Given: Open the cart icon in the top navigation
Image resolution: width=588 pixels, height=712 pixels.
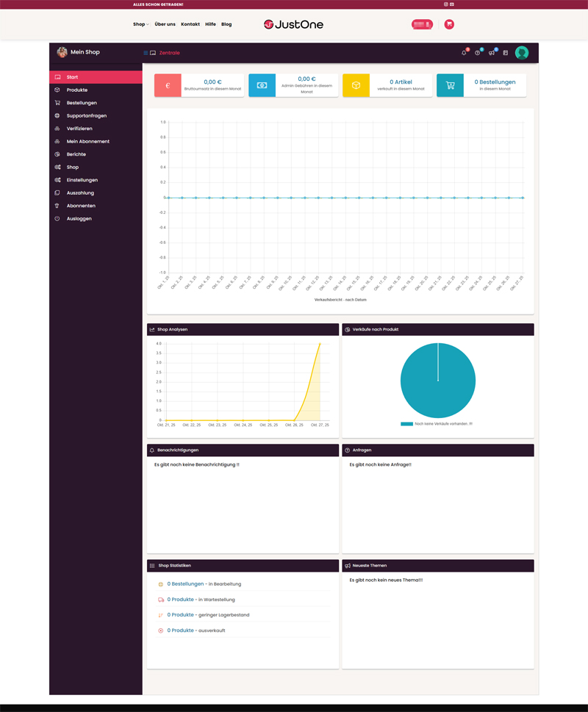Looking at the screenshot, I should (x=448, y=24).
